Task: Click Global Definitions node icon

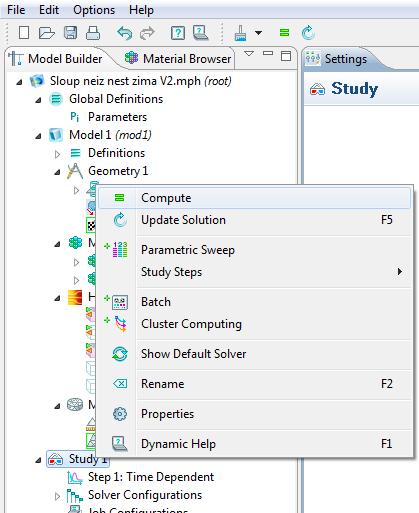Action: 56,99
